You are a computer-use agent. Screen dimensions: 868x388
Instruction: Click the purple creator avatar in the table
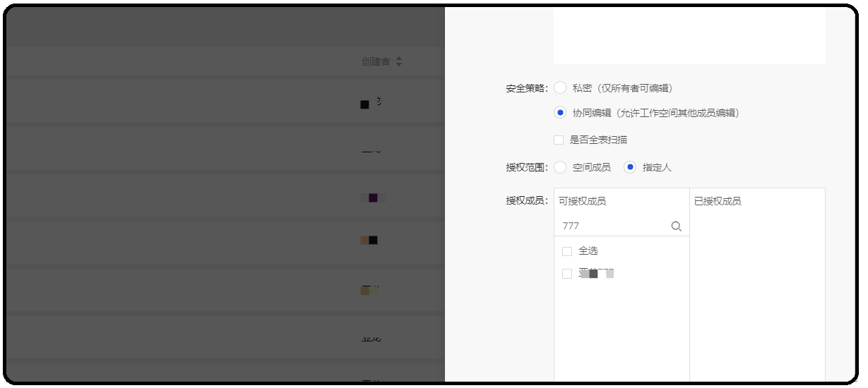pos(372,198)
